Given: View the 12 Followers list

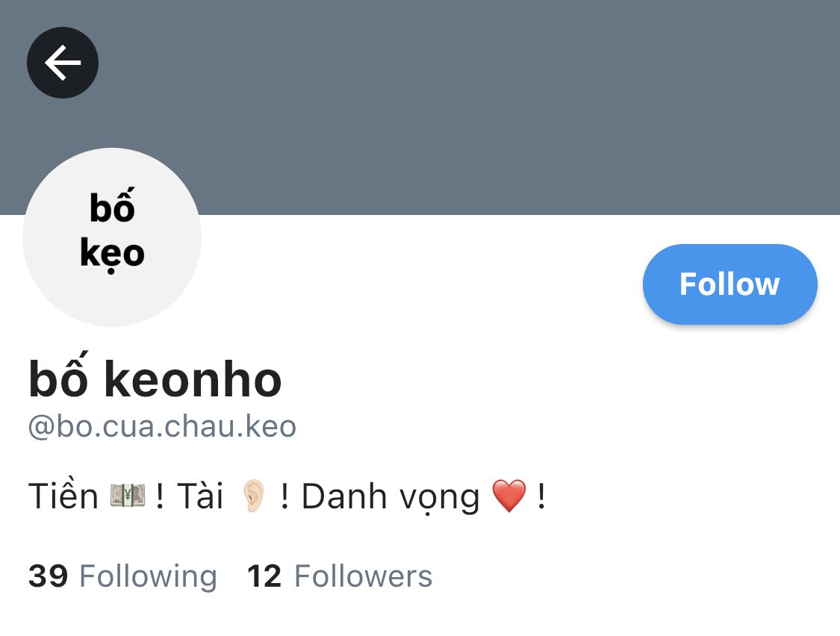Looking at the screenshot, I should pos(340,576).
